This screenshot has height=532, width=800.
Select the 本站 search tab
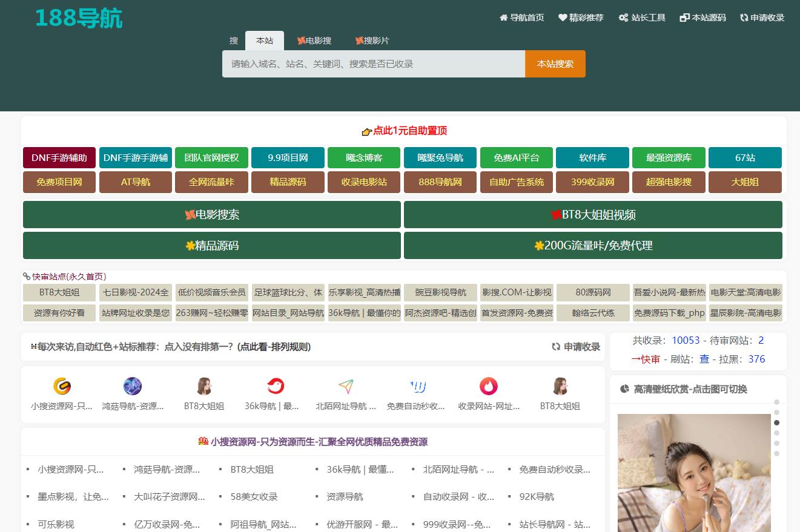[x=265, y=41]
